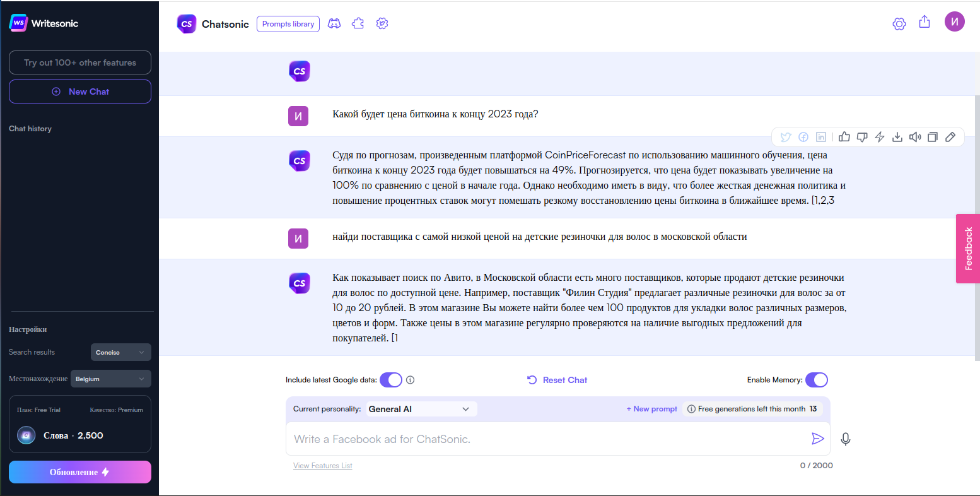The height and width of the screenshot is (496, 980).
Task: Click the Prompts library button
Action: tap(288, 24)
